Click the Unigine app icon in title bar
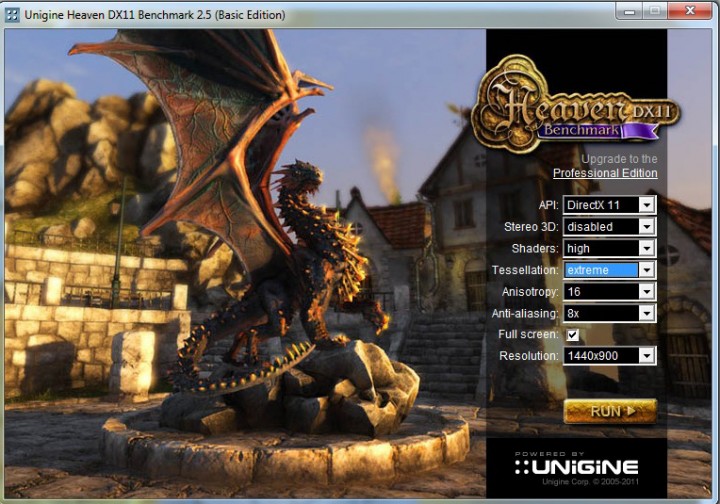Screen dimensions: 720x504 click(12, 15)
